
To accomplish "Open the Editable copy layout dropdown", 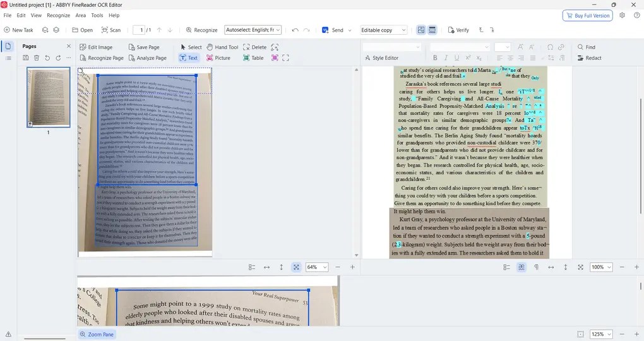I will pyautogui.click(x=384, y=30).
